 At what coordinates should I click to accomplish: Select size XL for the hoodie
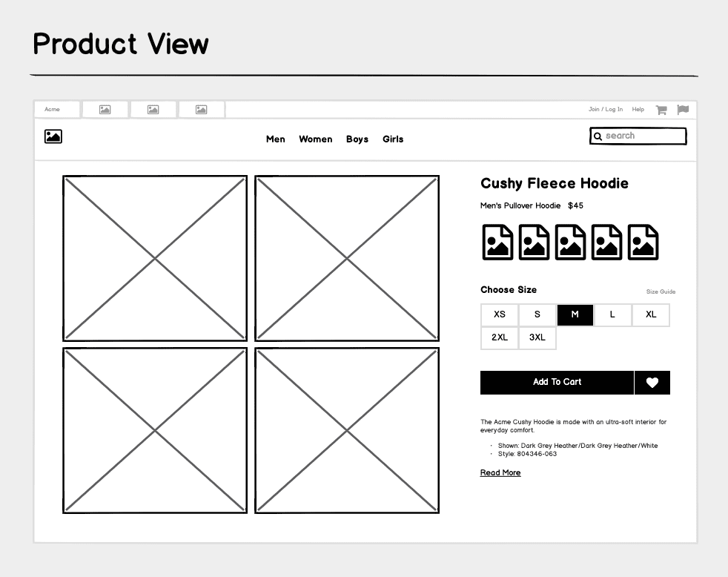coord(650,314)
